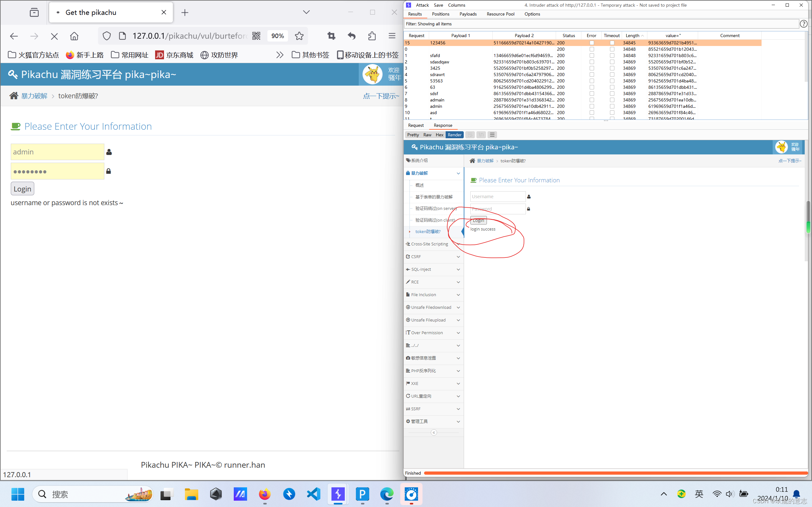Show more bookmarks chevron
The width and height of the screenshot is (812, 507).
[x=280, y=55]
